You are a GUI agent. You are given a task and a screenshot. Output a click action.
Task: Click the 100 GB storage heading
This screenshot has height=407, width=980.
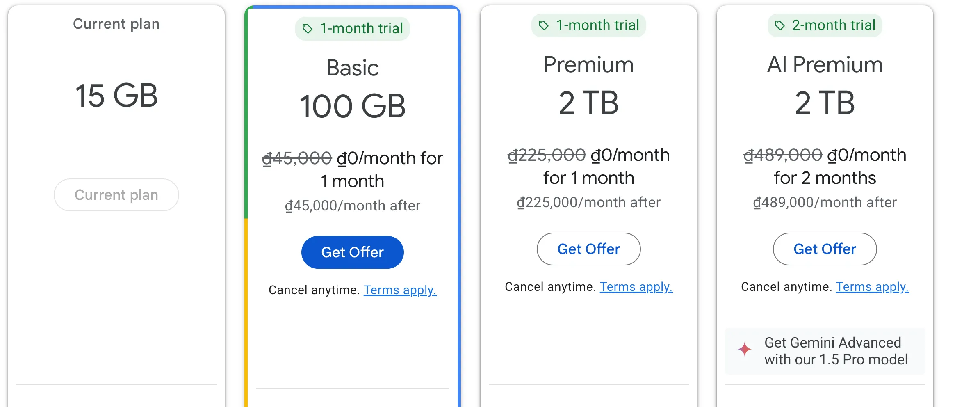352,105
